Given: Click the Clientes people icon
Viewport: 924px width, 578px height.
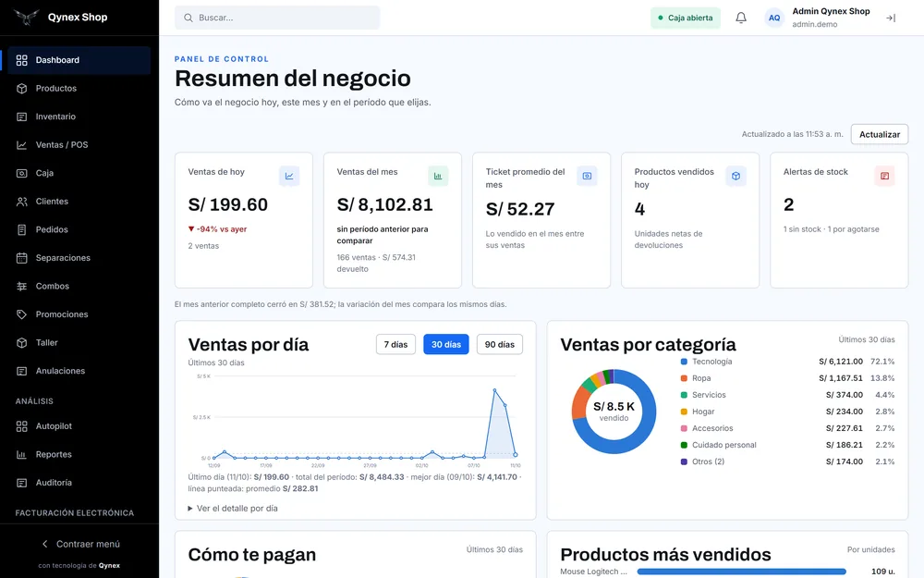Looking at the screenshot, I should click(22, 202).
